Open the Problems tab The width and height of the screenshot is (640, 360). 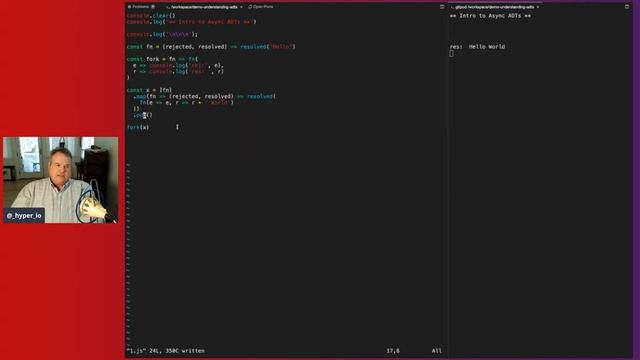(x=141, y=7)
